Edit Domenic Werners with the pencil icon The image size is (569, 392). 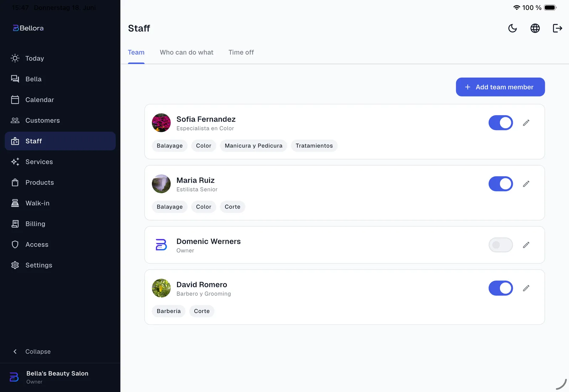click(526, 245)
